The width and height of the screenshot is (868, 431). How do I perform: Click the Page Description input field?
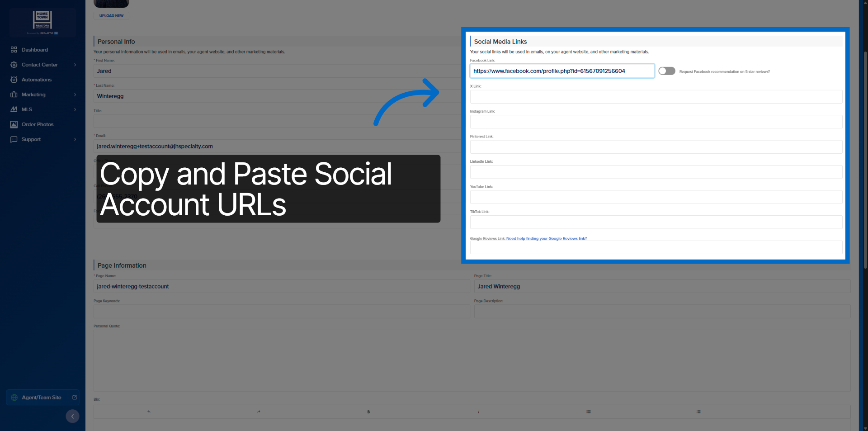pos(662,311)
